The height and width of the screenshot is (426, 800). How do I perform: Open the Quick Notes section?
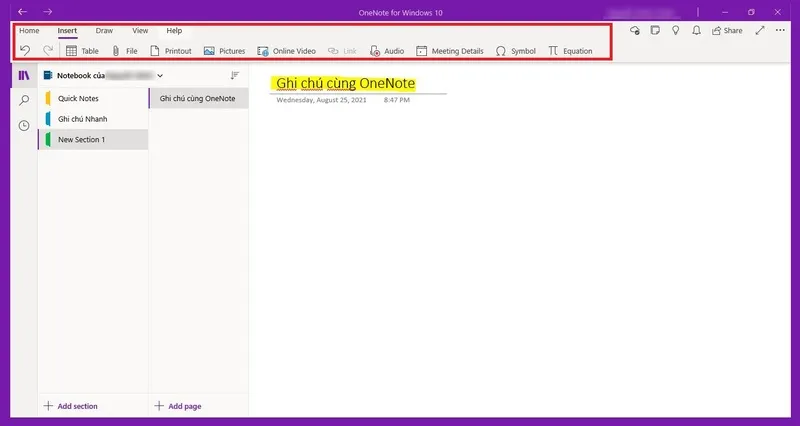coord(93,98)
